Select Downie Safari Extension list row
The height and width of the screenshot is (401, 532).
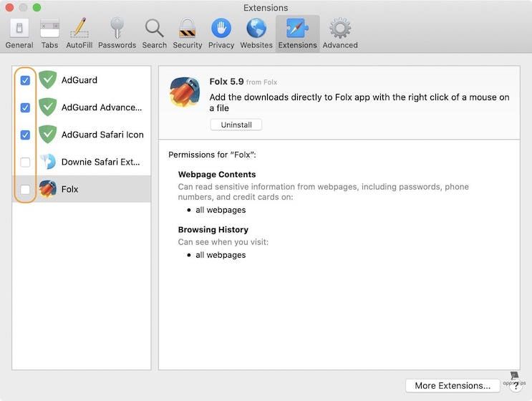pos(100,162)
